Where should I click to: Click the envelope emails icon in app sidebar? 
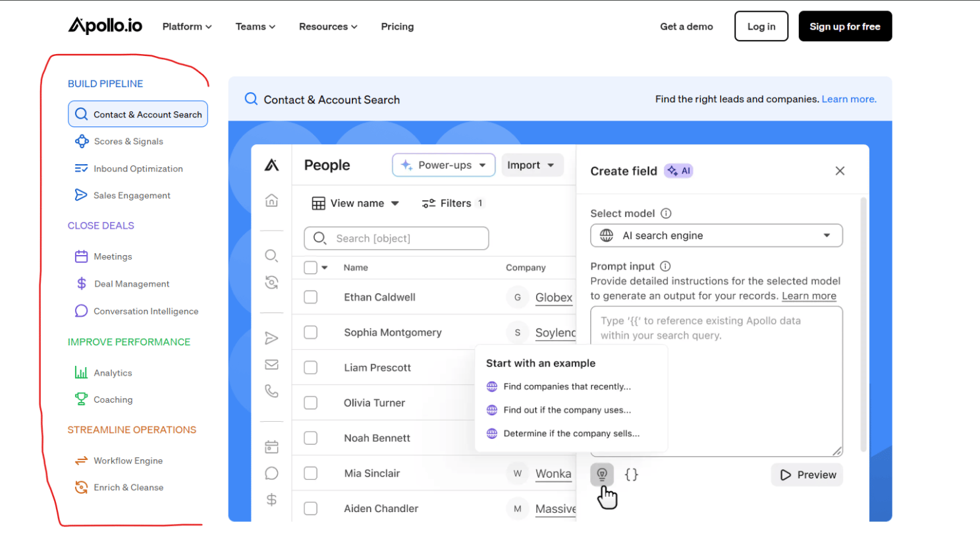point(271,364)
